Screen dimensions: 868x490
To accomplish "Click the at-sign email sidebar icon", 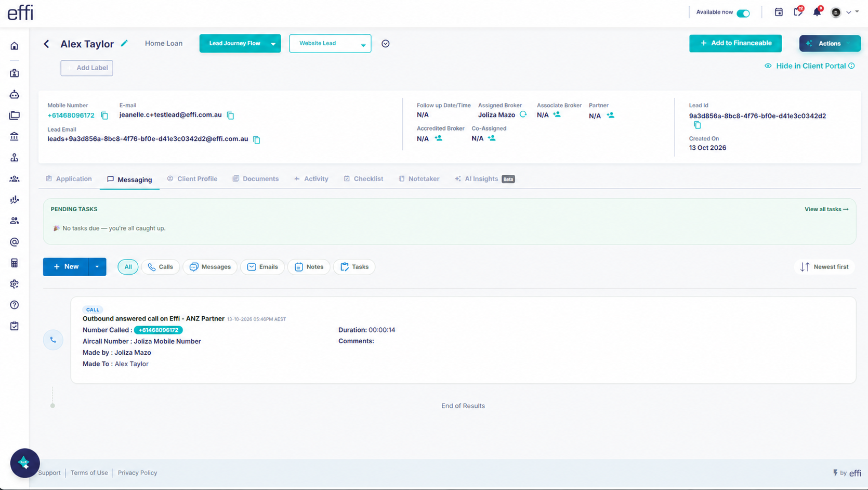I will pyautogui.click(x=15, y=242).
